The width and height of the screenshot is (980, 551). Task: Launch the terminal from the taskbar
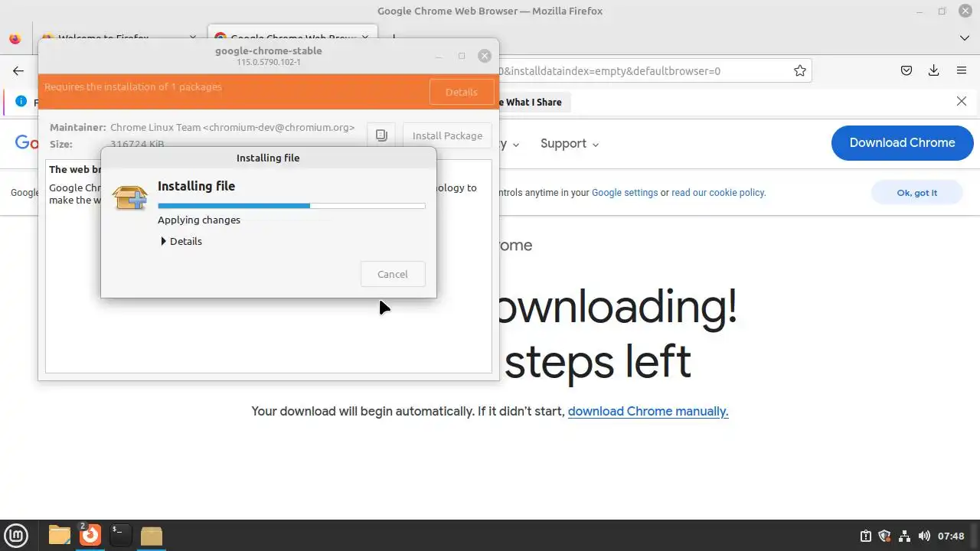[121, 535]
